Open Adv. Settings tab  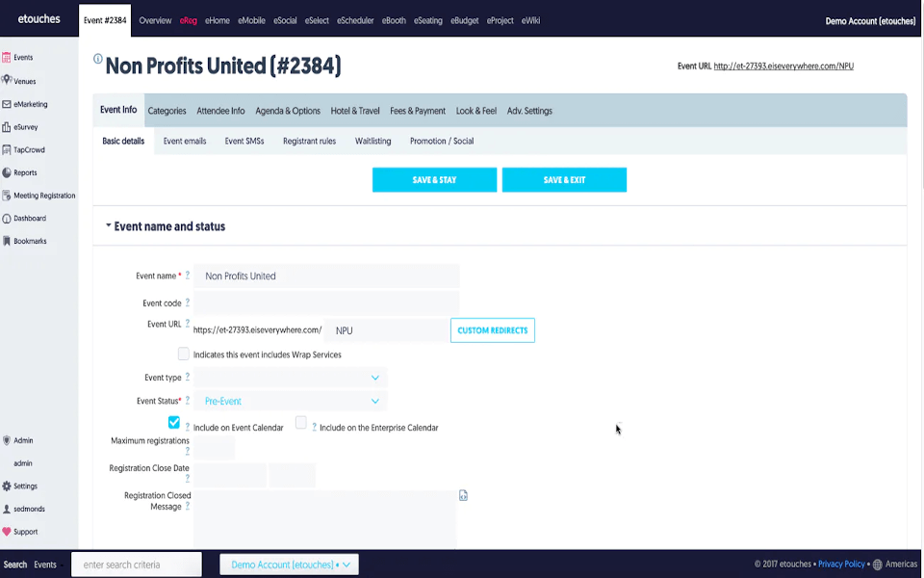coord(529,111)
